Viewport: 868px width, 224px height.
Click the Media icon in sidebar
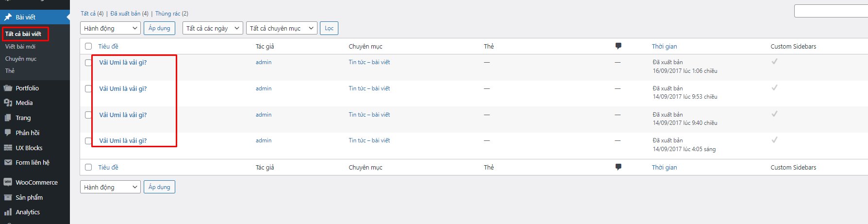8,103
